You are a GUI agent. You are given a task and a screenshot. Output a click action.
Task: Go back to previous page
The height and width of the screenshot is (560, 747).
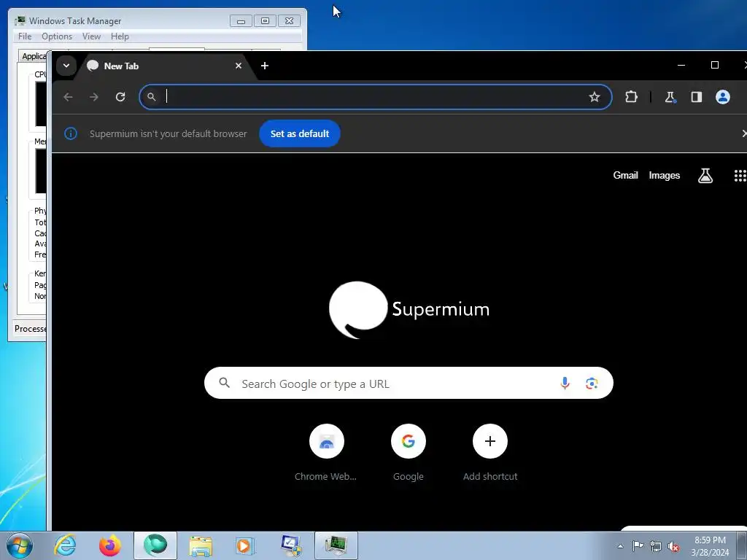(68, 97)
